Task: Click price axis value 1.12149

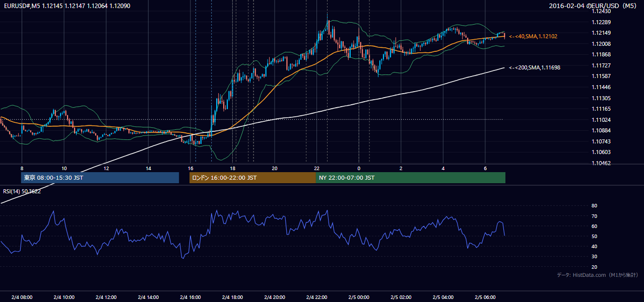Action: pos(601,33)
